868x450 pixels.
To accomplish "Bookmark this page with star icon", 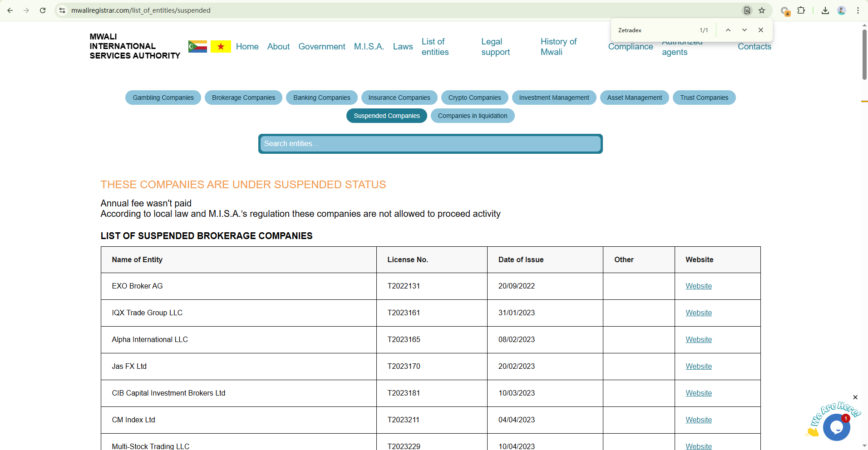I will [x=762, y=10].
